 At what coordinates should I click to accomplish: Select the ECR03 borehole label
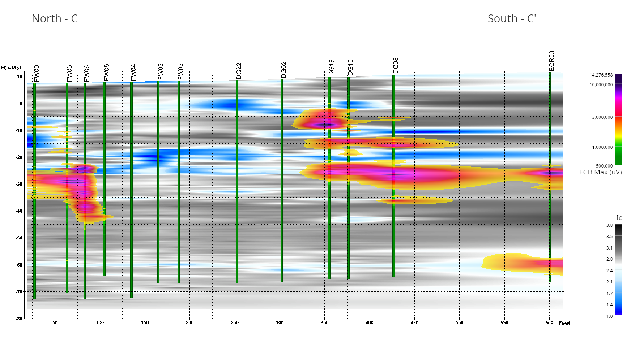pos(551,61)
